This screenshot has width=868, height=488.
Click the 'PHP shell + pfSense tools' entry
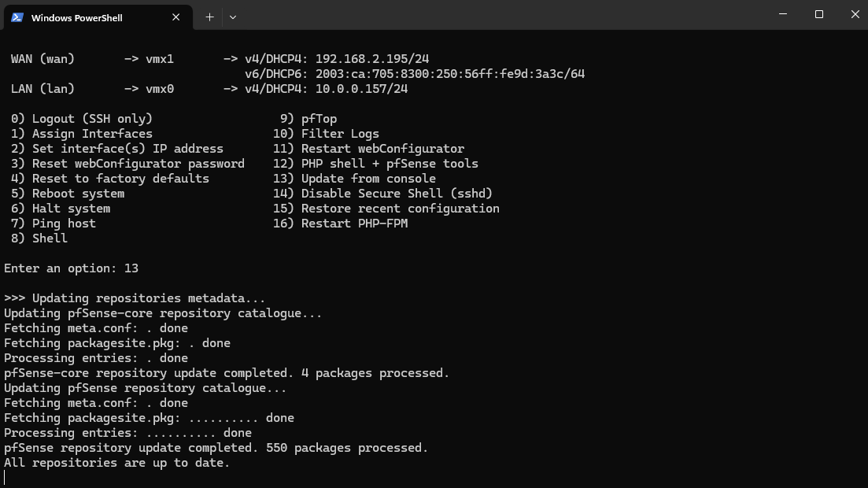tap(390, 164)
